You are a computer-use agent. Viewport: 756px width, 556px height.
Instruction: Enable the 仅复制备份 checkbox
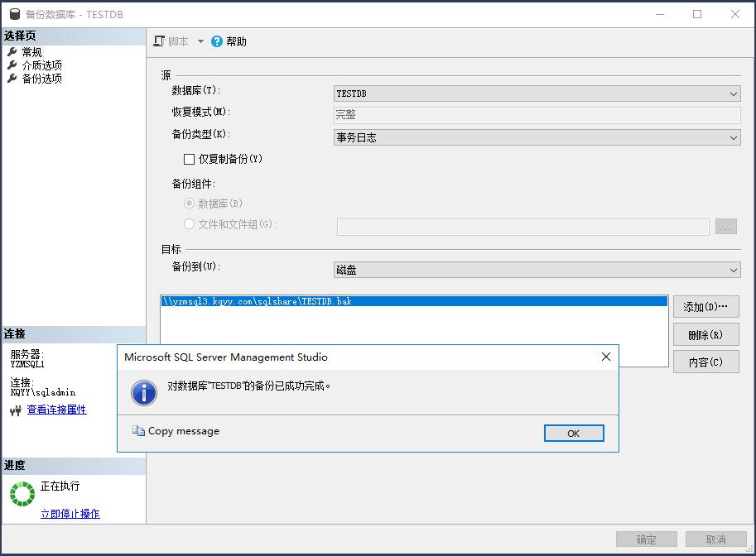point(189,159)
